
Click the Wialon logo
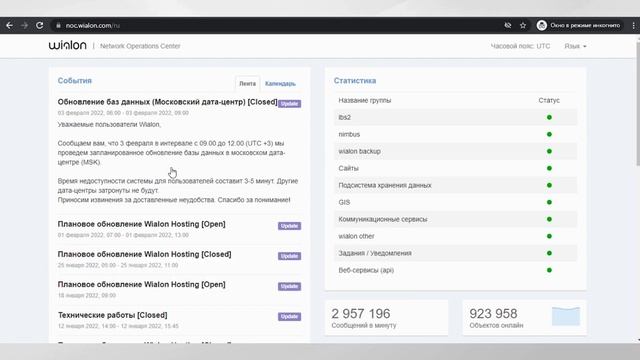[68, 45]
